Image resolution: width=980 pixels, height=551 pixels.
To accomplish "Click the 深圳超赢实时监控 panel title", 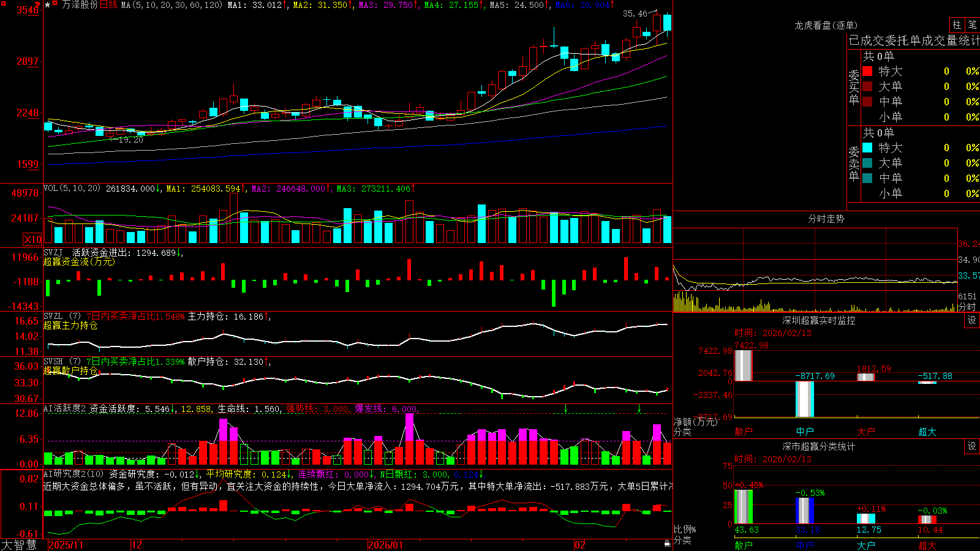I will [818, 320].
